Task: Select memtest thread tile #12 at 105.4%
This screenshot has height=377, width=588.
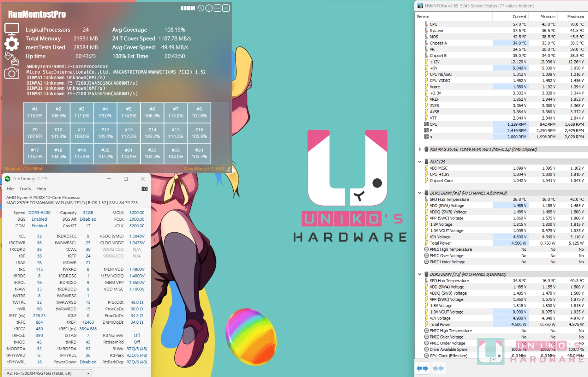Action: (105, 133)
